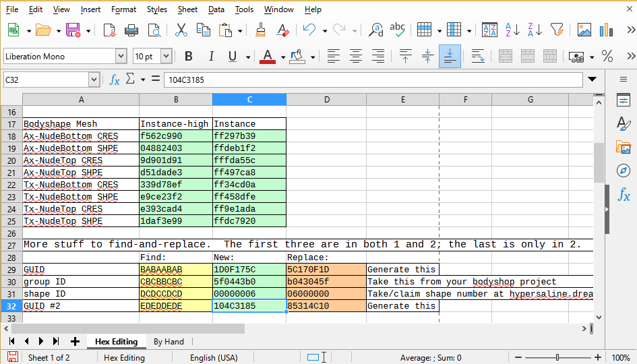Open sidebar Styles panel icon
This screenshot has width=637, height=364.
(x=624, y=123)
